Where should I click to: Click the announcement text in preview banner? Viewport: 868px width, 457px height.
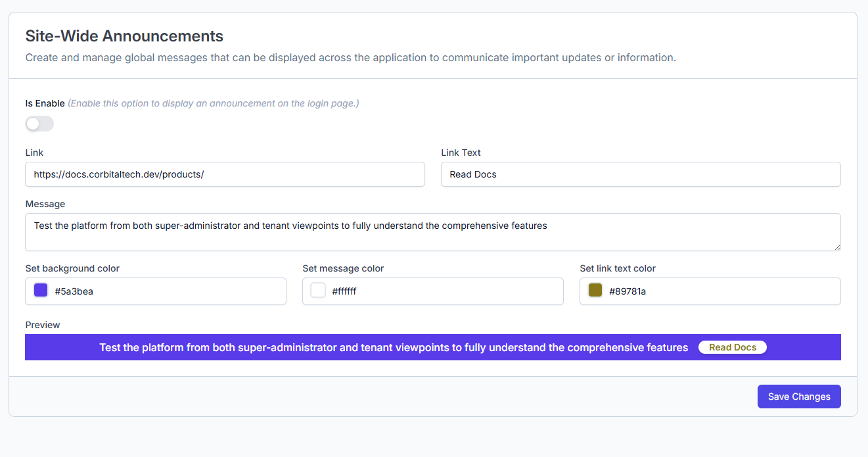[394, 347]
